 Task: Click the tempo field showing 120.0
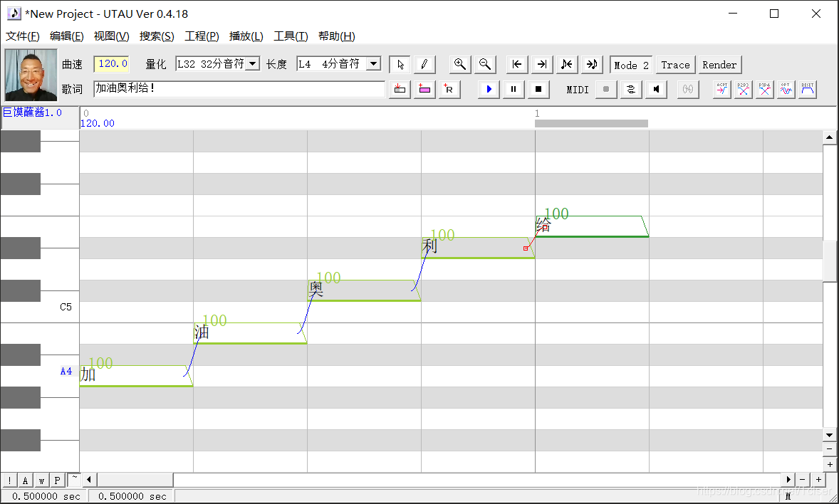(x=112, y=63)
